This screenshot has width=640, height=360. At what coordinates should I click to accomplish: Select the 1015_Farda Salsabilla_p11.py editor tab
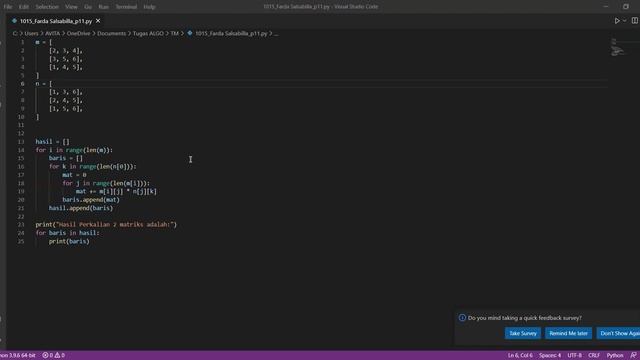click(x=56, y=21)
